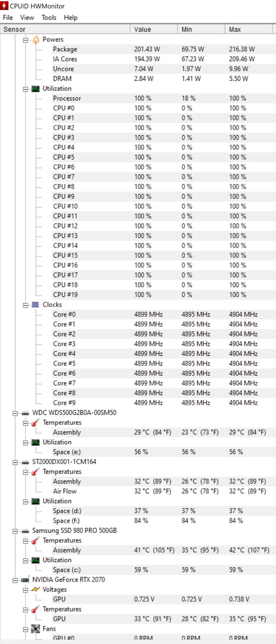Click the Value column header
The width and height of the screenshot is (276, 644).
click(154, 29)
